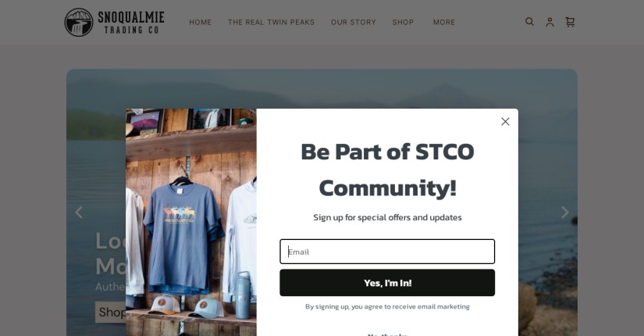Click the Shop button on hero banner
This screenshot has width=644, height=336.
[x=111, y=312]
